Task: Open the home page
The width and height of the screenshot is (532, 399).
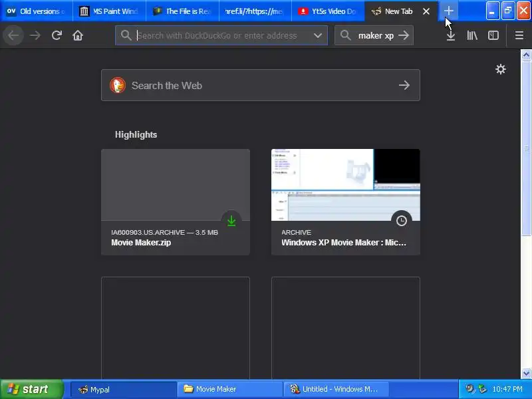Action: pos(78,35)
